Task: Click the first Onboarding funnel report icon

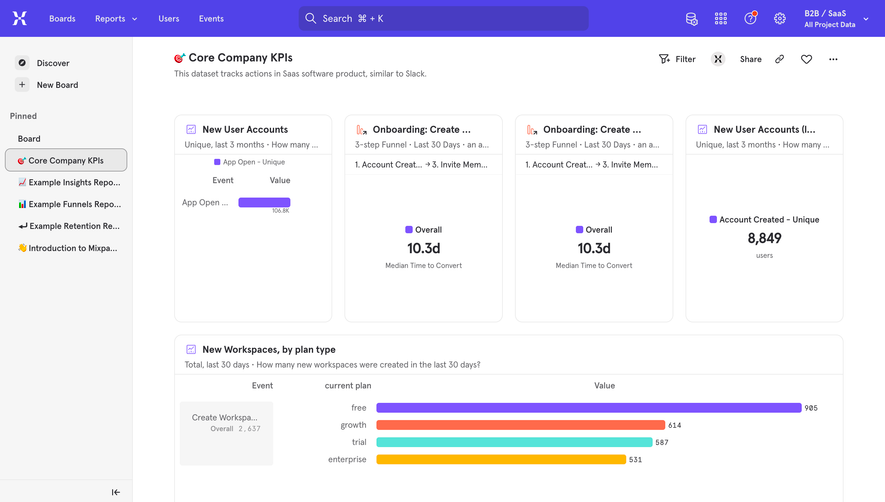Action: [362, 129]
